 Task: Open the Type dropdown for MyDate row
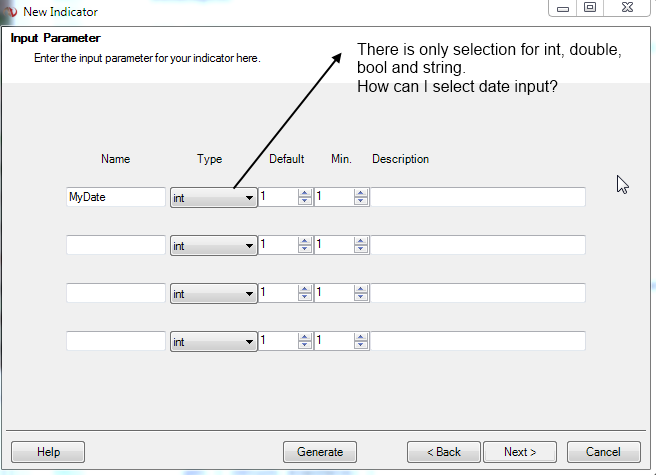pos(214,198)
